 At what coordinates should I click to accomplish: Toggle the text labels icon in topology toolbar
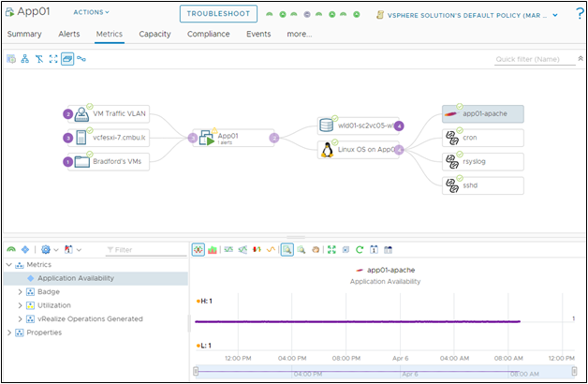pyautogui.click(x=39, y=59)
